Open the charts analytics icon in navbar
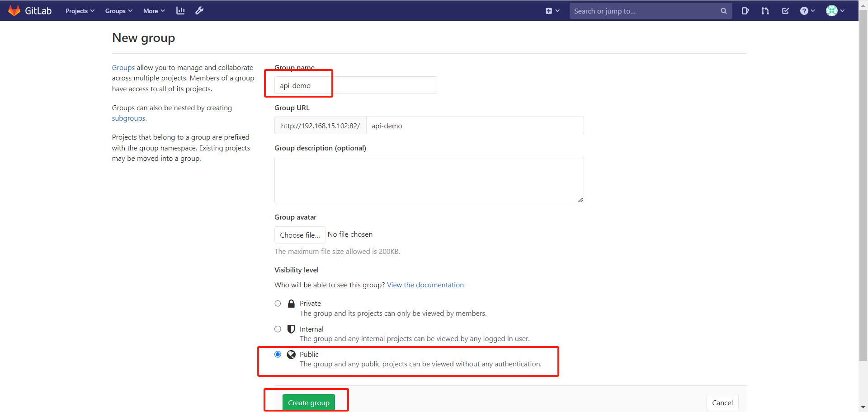The image size is (868, 412). coord(180,10)
